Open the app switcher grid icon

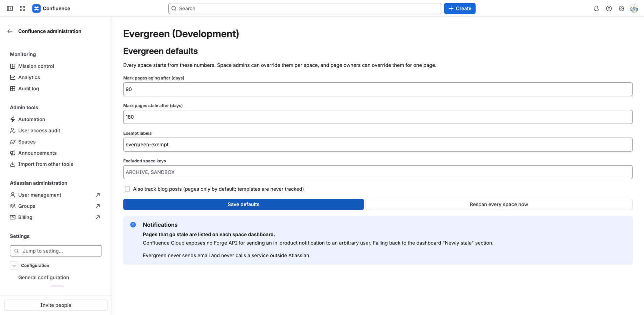(22, 8)
